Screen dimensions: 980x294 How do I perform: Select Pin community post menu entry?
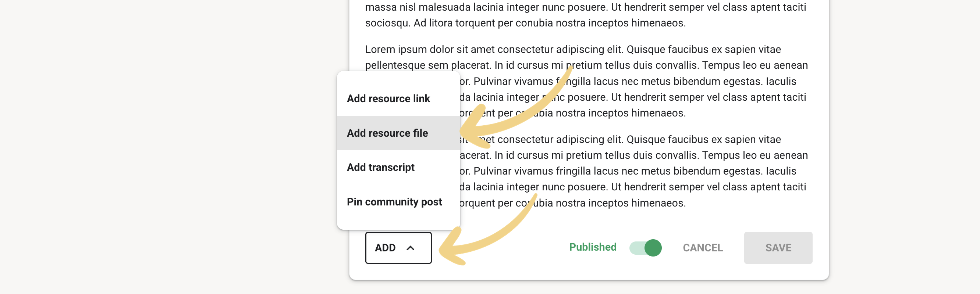398,202
